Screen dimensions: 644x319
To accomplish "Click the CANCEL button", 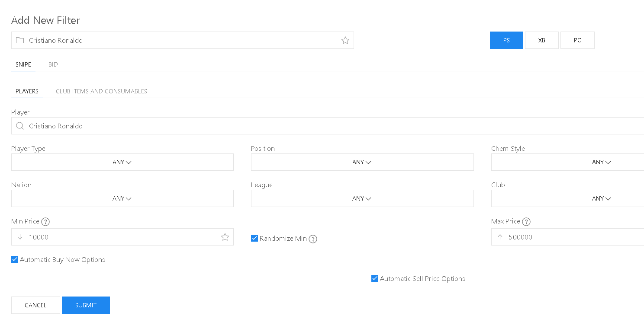I will 35,305.
